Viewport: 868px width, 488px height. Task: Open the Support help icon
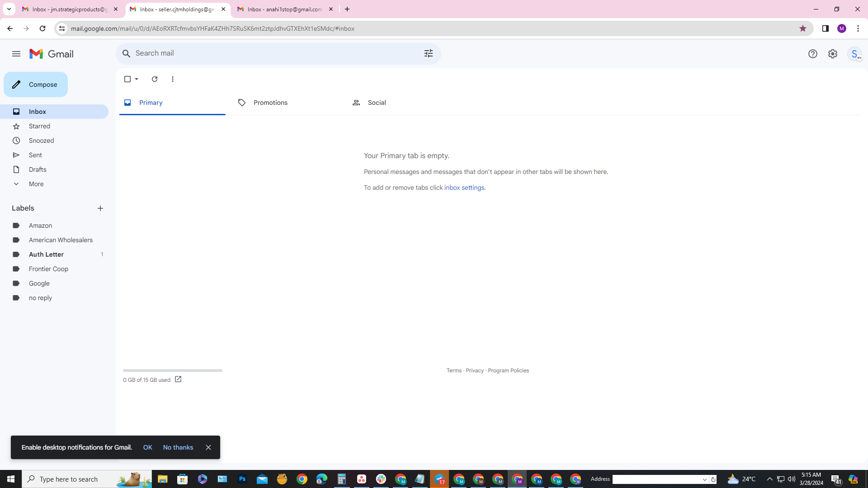coord(813,54)
